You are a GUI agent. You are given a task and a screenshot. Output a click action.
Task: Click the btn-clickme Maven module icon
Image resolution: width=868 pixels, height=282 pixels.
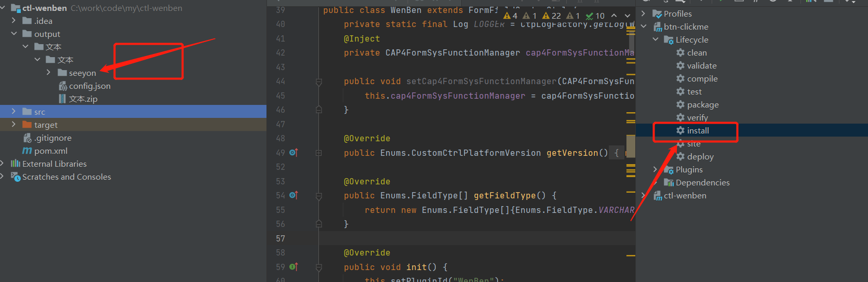pyautogui.click(x=657, y=26)
